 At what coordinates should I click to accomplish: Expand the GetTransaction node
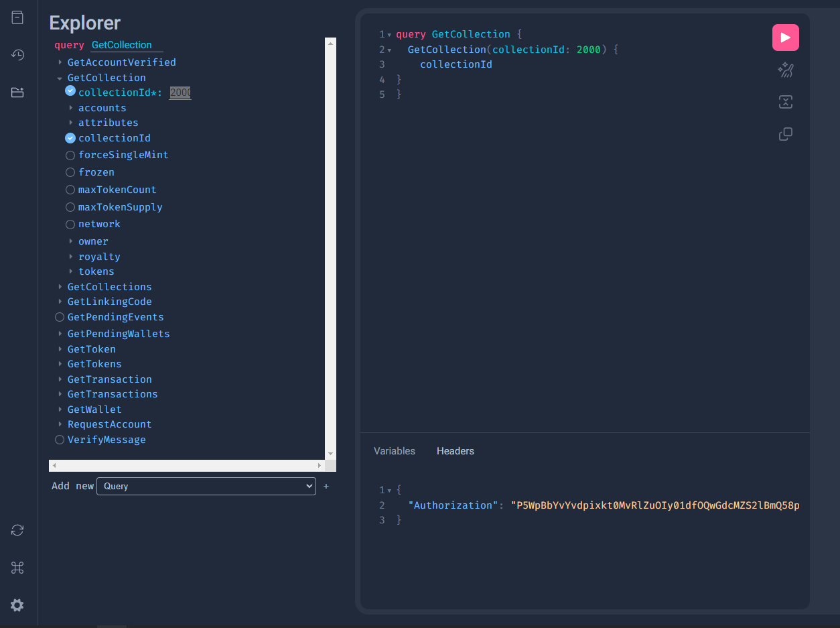coord(60,379)
